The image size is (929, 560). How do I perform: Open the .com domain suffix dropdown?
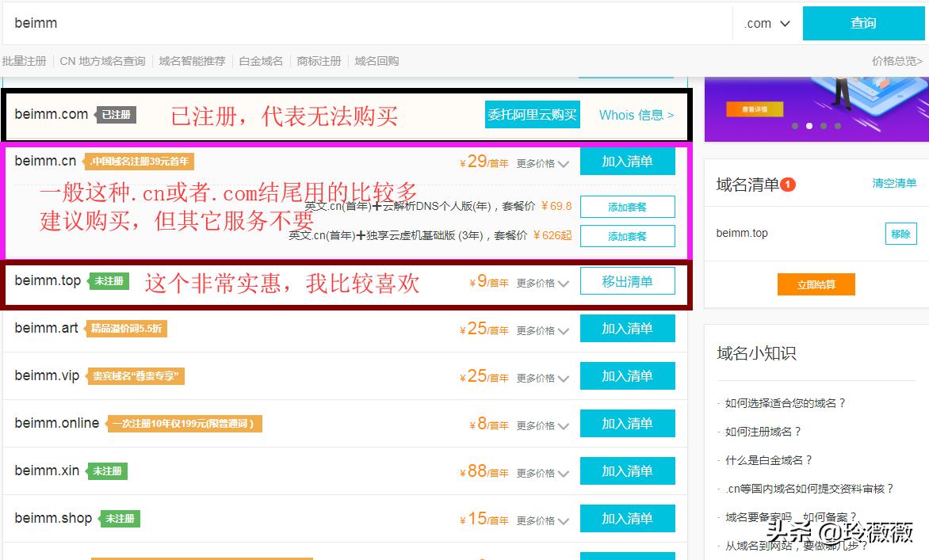[x=767, y=24]
